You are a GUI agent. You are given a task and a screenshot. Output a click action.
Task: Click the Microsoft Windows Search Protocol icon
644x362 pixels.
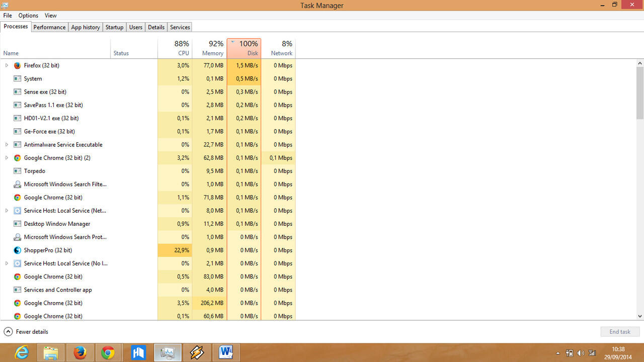(x=17, y=237)
